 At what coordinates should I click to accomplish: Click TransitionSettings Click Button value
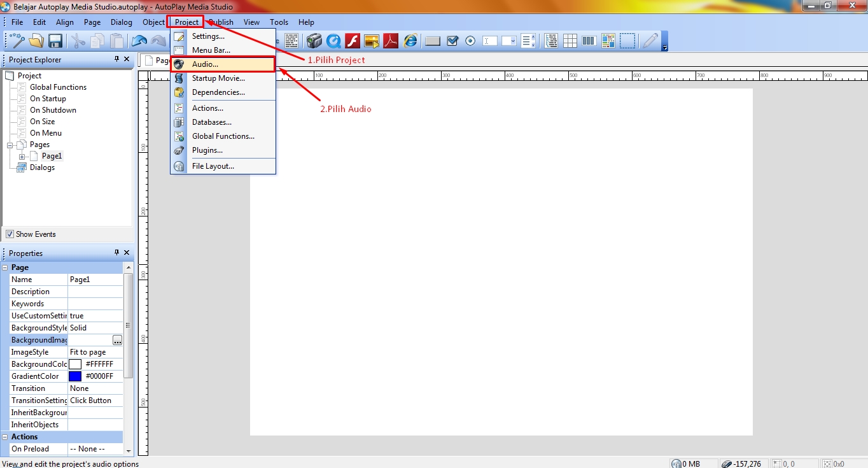click(x=95, y=401)
